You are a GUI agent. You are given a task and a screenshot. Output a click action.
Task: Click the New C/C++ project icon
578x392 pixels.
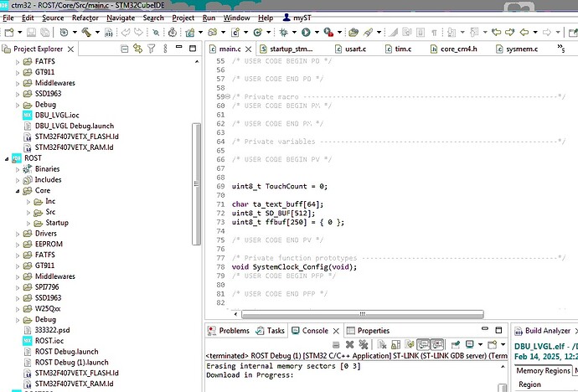tap(190, 33)
